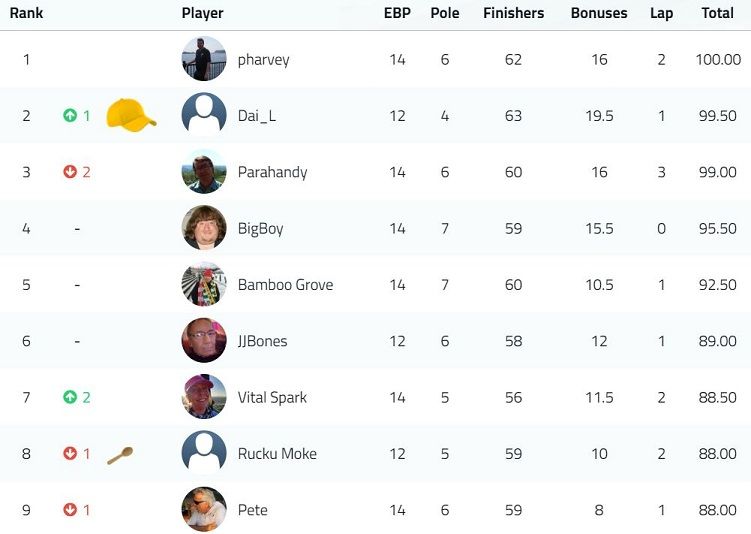This screenshot has width=751, height=534.
Task: Open BigBoy's profile picture
Action: 204,228
